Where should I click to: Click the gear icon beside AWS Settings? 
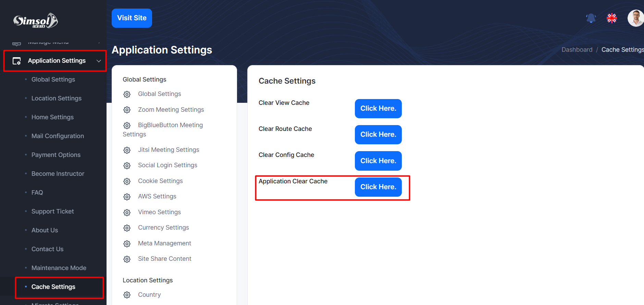point(127,197)
